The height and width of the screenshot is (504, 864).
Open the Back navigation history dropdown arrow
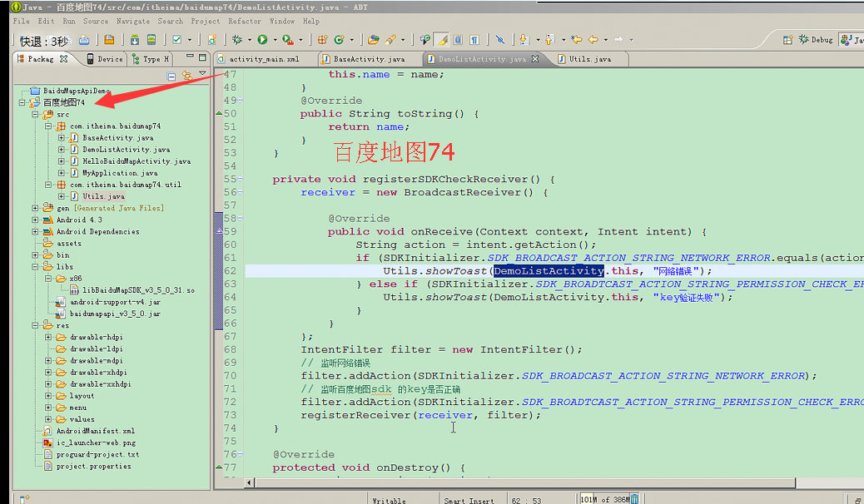(606, 40)
